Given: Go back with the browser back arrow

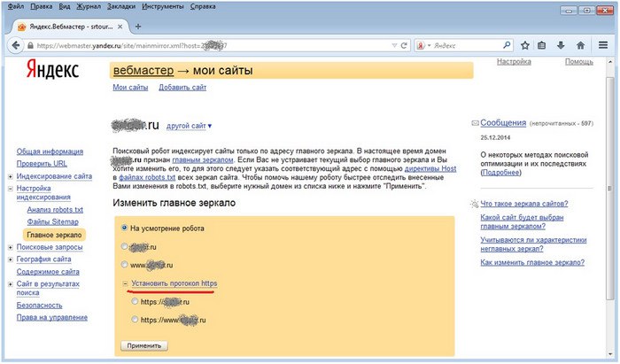Looking at the screenshot, I should [x=15, y=45].
